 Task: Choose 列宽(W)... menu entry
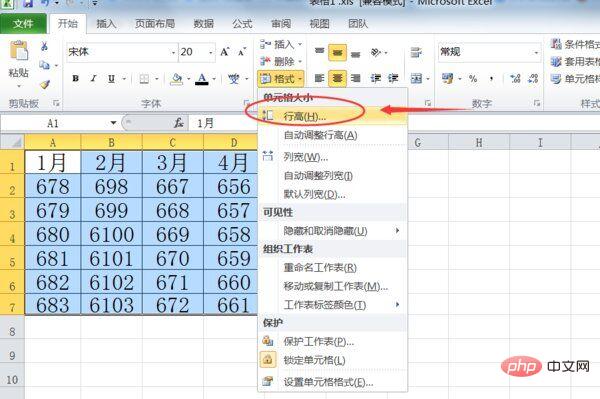[x=333, y=157]
